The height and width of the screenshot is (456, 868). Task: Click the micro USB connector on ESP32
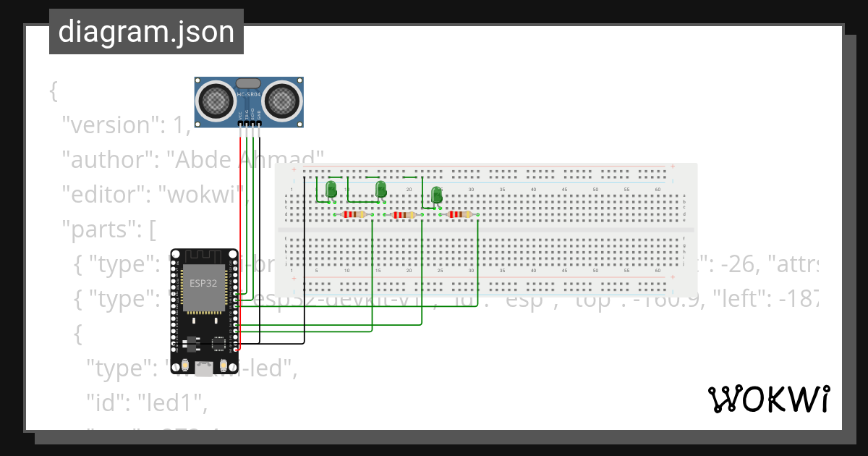(x=205, y=369)
